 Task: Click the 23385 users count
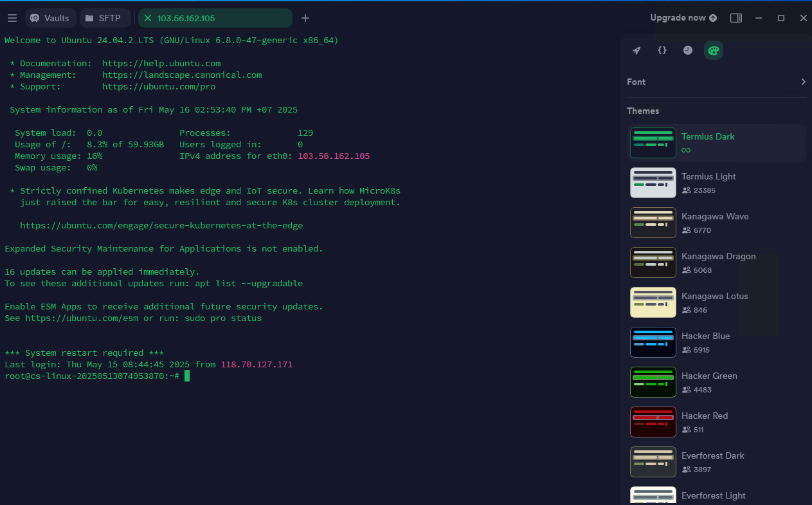tap(705, 190)
